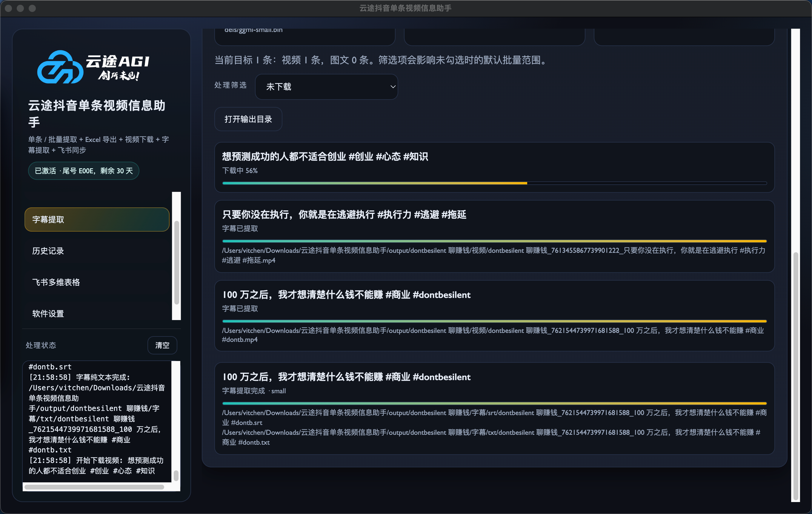
Task: Click the 56% download progress bar
Action: tap(494, 183)
